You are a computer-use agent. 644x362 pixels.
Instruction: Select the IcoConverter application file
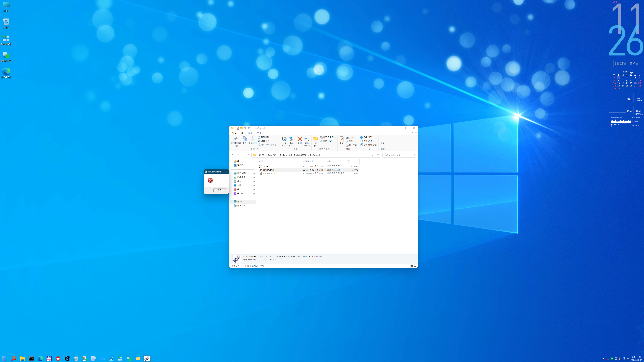(x=309, y=170)
